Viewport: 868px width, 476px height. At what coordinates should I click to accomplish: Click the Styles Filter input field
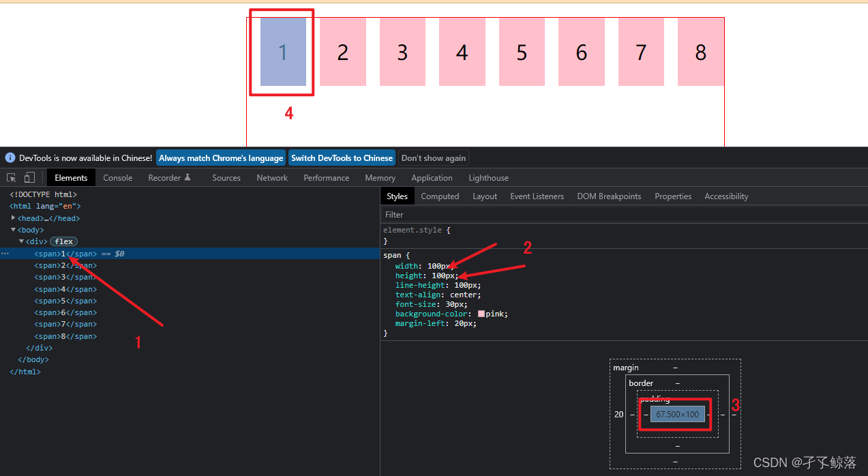[x=624, y=214]
